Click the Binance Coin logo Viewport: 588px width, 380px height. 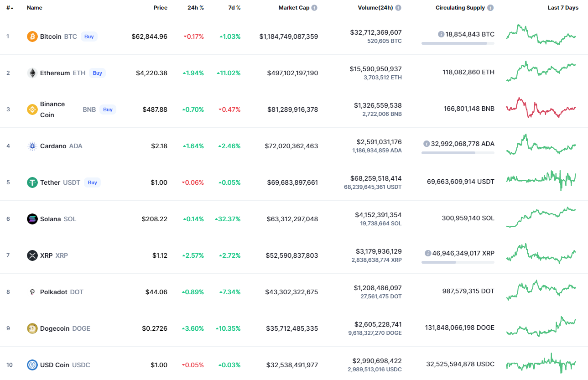[32, 109]
